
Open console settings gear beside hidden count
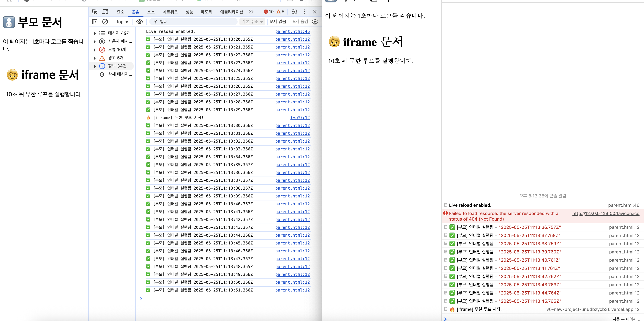coord(315,22)
